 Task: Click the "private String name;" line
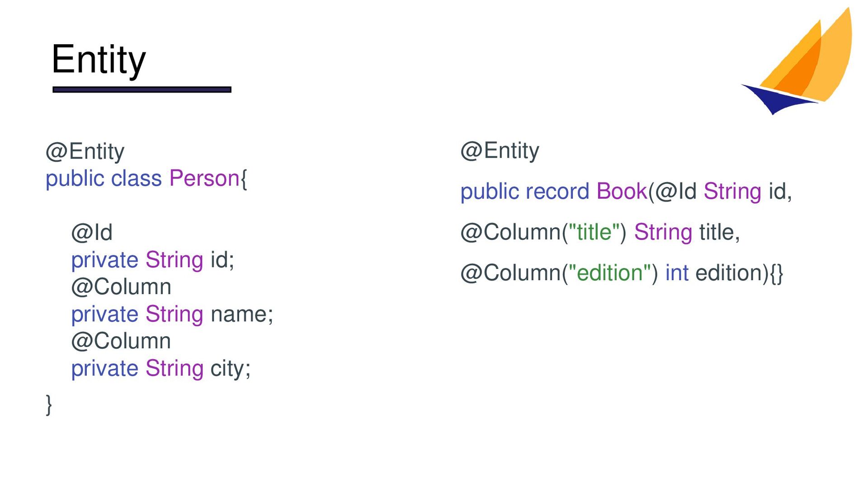[x=172, y=314]
